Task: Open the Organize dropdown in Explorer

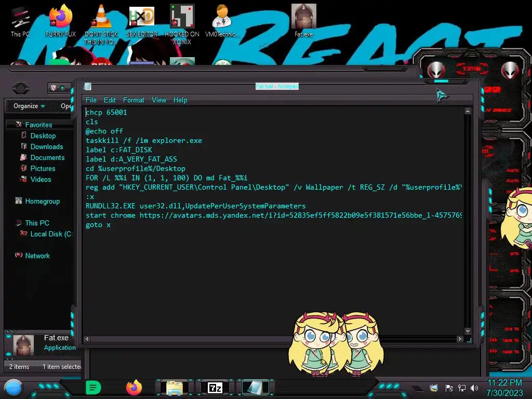Action: click(x=29, y=106)
